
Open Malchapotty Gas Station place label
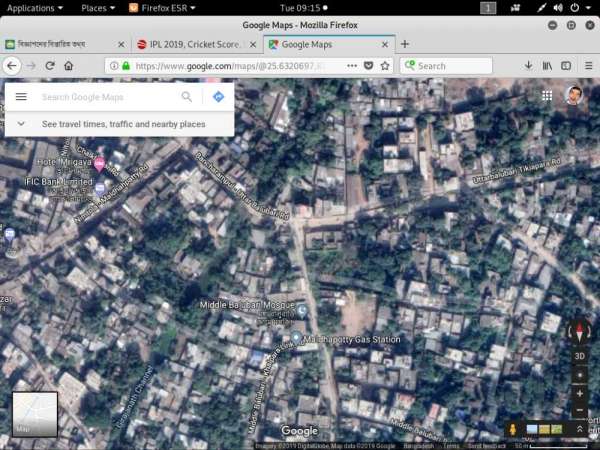(x=353, y=340)
